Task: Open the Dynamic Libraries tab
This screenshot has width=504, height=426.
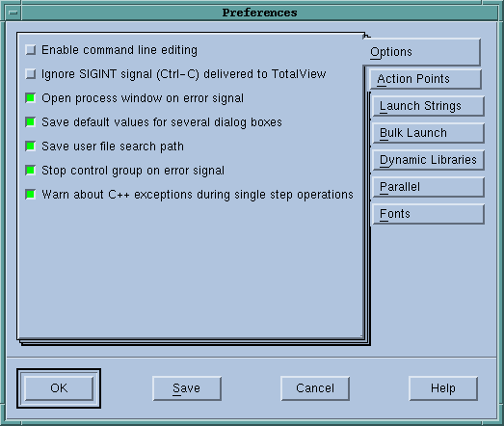Action: [428, 160]
